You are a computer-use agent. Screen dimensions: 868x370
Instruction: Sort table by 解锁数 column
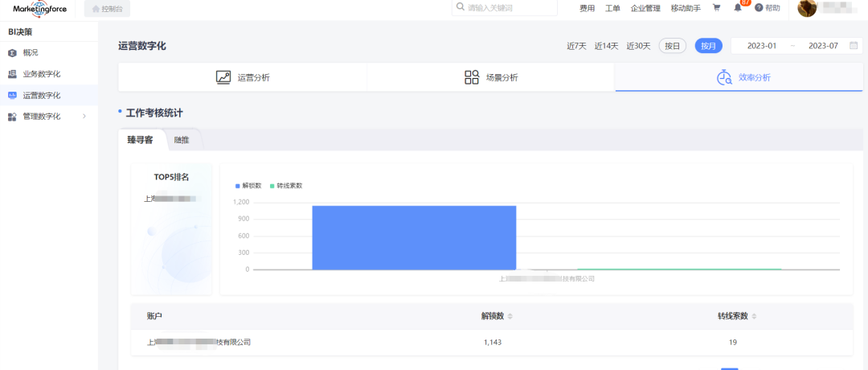[510, 316]
